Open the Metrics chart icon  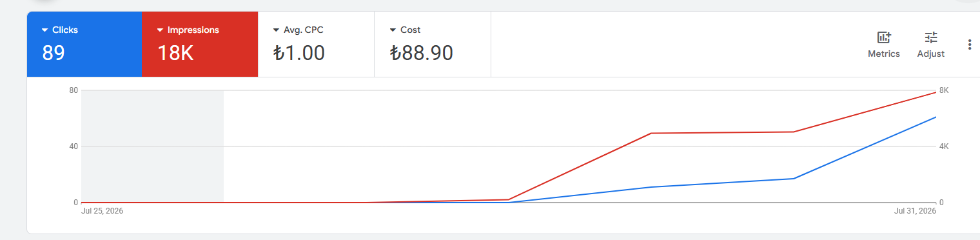click(x=884, y=37)
